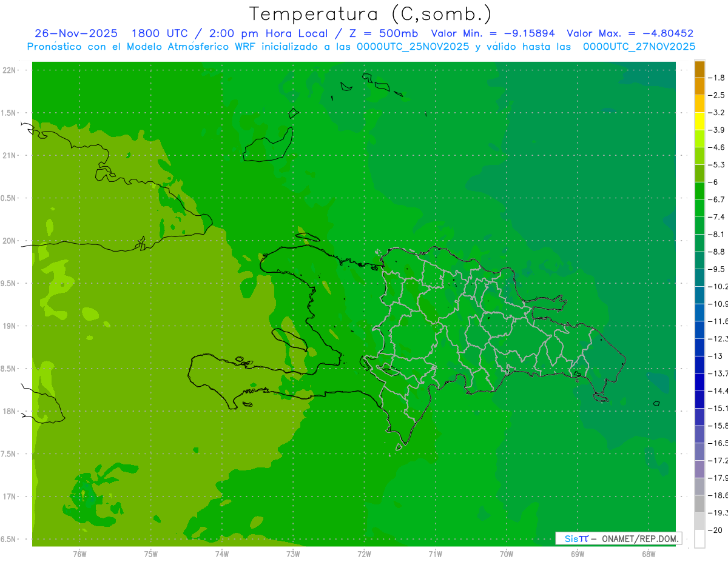Click the '22N' latitude label
728x562 pixels.
tap(8, 70)
